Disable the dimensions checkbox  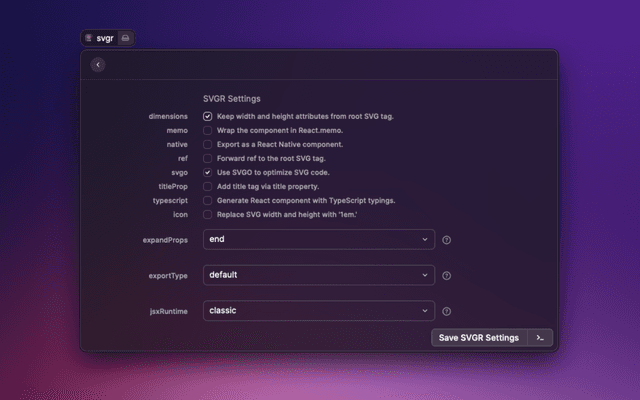point(208,117)
